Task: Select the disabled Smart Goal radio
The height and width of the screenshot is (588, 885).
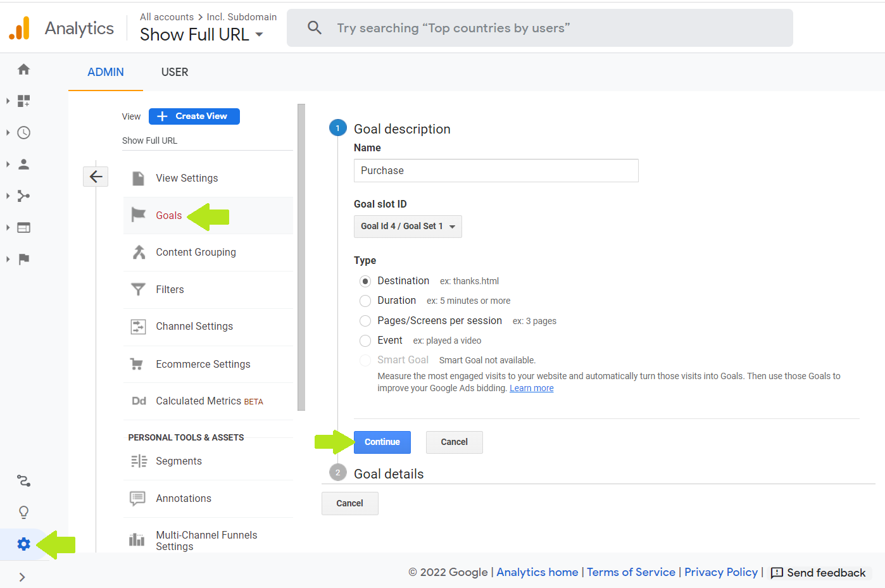Action: [365, 360]
